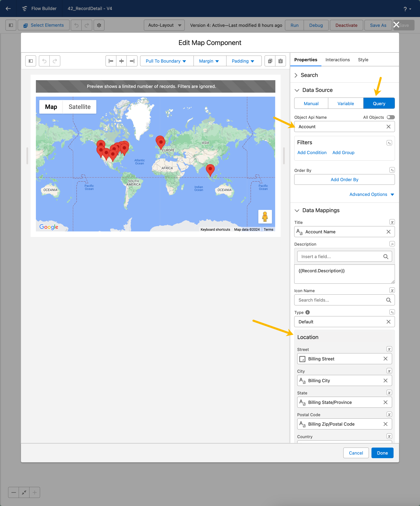Select Manual data source option
This screenshot has width=420, height=506.
pyautogui.click(x=311, y=104)
